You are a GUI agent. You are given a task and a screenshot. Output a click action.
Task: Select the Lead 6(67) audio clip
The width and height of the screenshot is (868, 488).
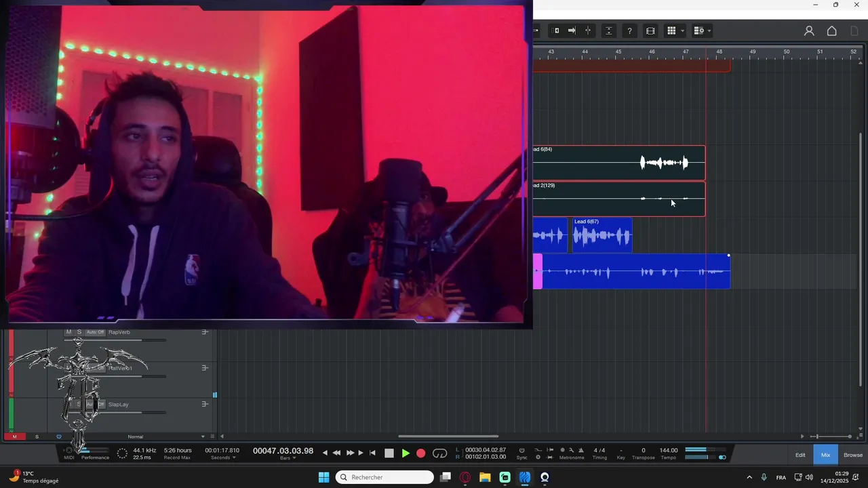point(602,235)
